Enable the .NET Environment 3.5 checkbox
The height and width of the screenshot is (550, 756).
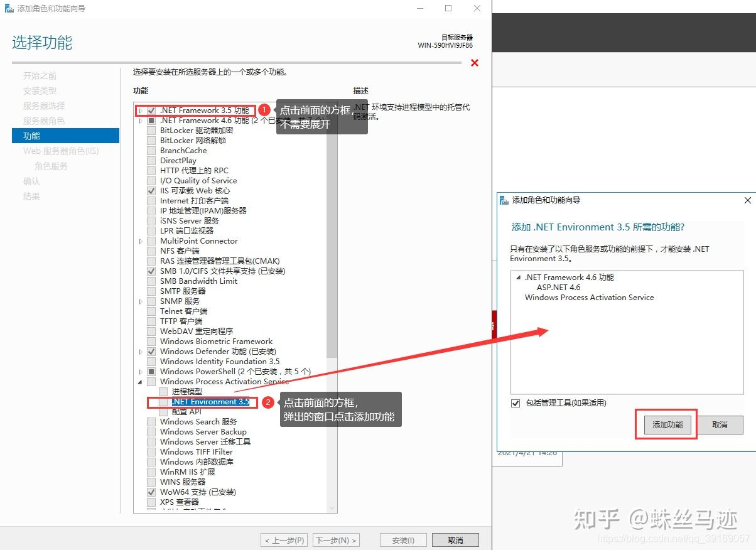tap(163, 402)
